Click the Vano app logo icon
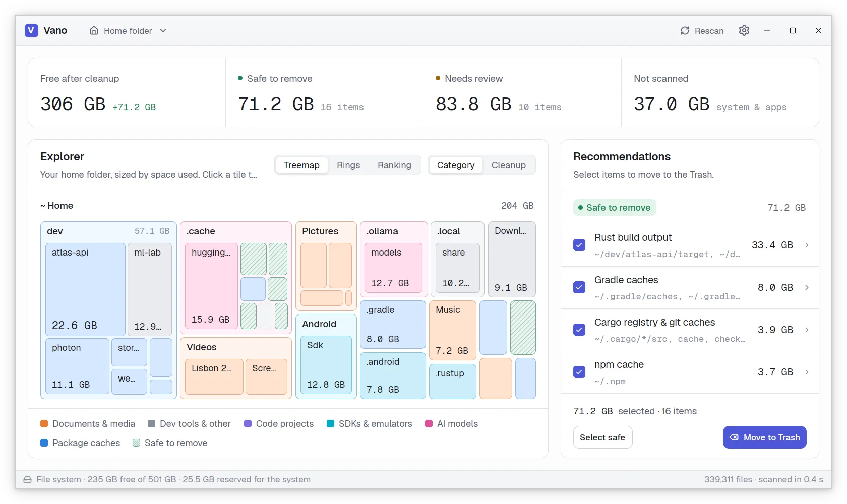Viewport: 847px width, 504px height. pyautogui.click(x=31, y=30)
